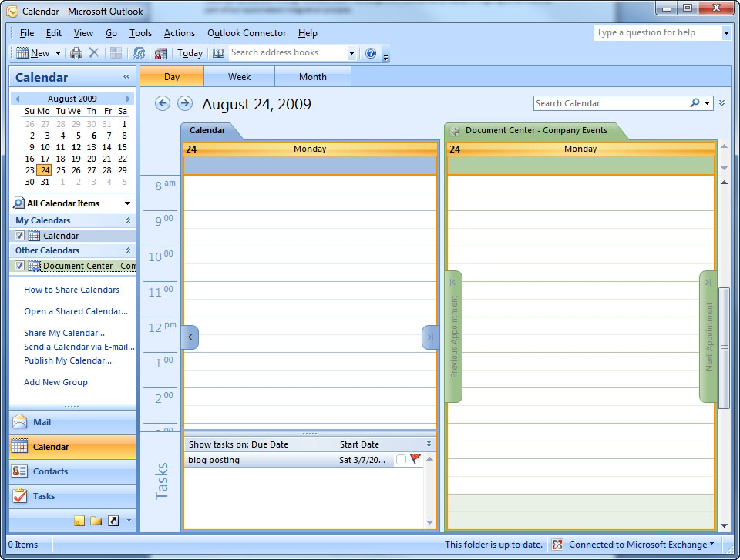The image size is (740, 560).
Task: Open the Type a question dropdown
Action: click(726, 33)
